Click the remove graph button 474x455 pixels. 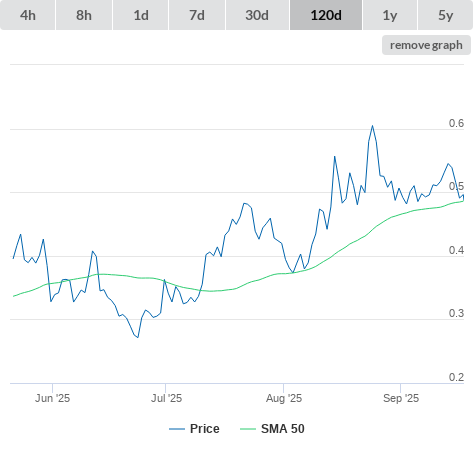click(426, 45)
